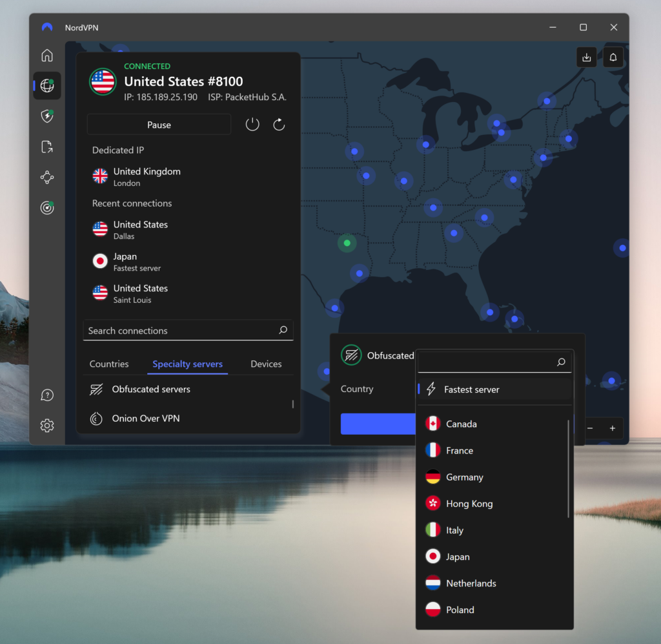Click the magnifier in Search connections
The width and height of the screenshot is (661, 644).
click(x=283, y=330)
